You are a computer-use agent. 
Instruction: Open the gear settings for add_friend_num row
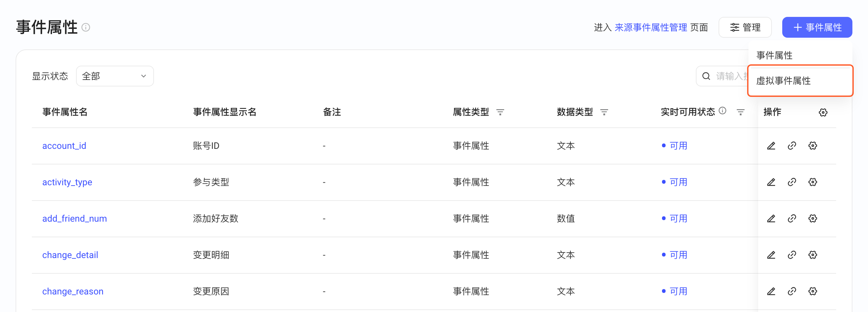point(813,219)
